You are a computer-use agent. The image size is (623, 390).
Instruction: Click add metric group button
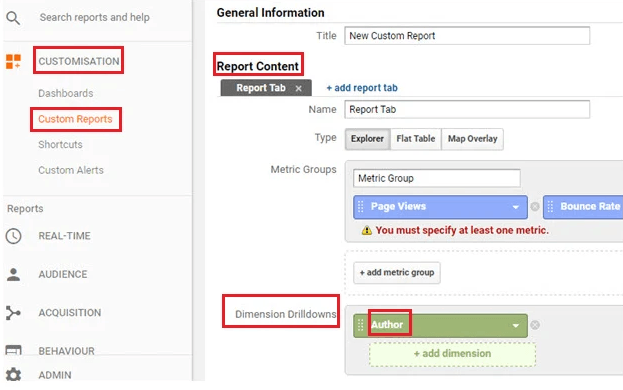tap(397, 272)
